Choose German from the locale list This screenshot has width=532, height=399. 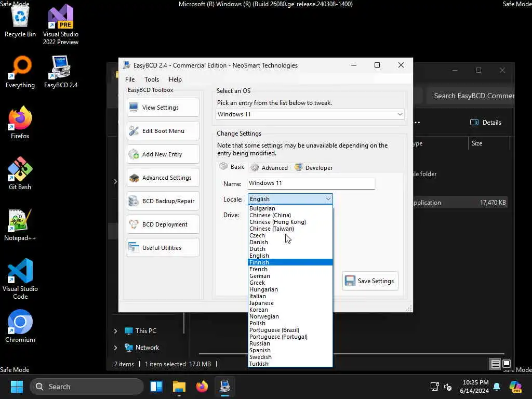[x=290, y=276]
